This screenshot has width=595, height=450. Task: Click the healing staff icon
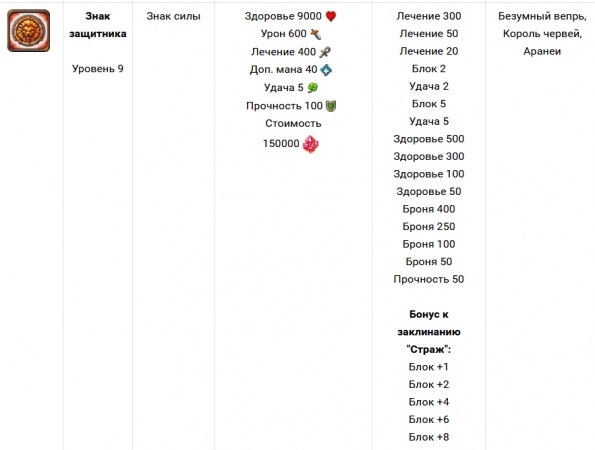pos(325,52)
